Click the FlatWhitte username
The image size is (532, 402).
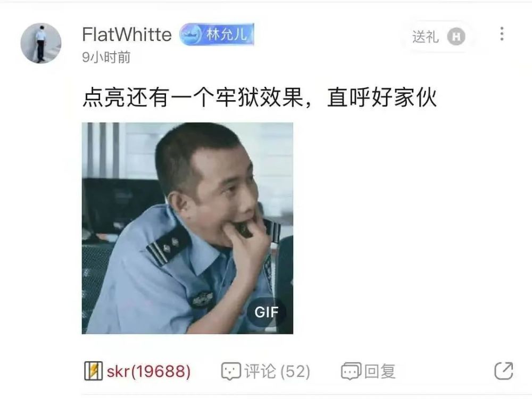point(127,35)
